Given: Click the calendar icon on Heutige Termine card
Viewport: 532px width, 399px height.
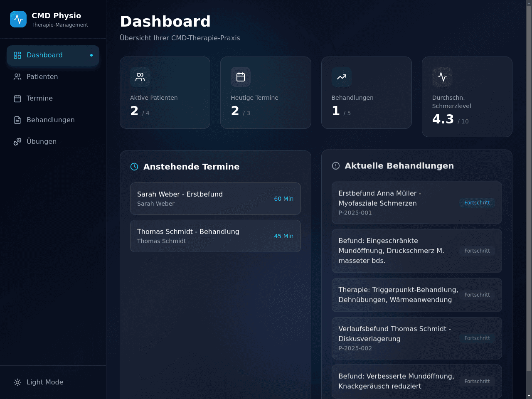Looking at the screenshot, I should pyautogui.click(x=241, y=77).
